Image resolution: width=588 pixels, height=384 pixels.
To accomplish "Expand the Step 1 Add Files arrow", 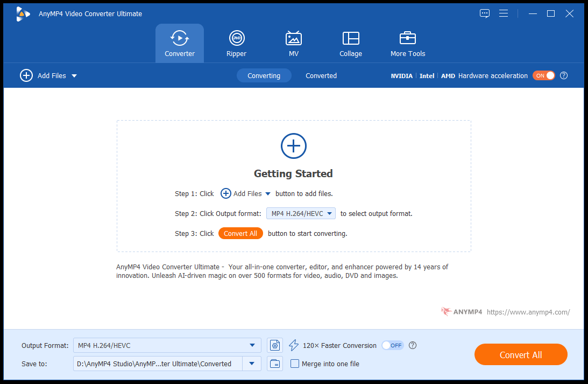I will click(x=268, y=194).
